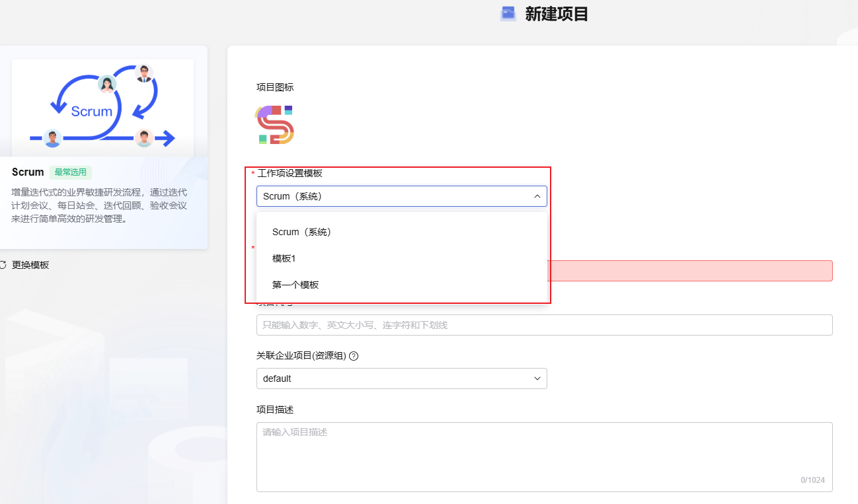Click the chevron arrow on the default dropdown
The image size is (858, 504).
537,378
